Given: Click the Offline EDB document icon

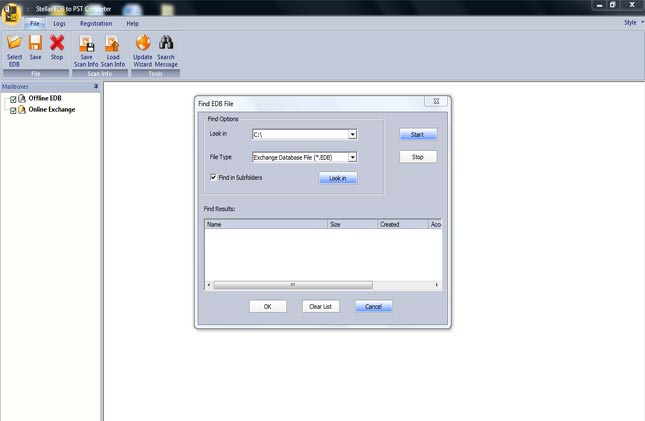Looking at the screenshot, I should click(x=22, y=98).
